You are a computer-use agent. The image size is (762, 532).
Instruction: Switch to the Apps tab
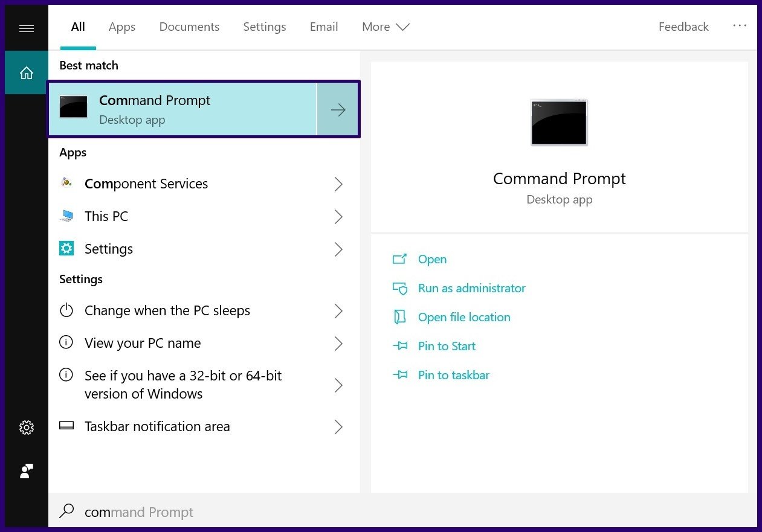pyautogui.click(x=122, y=27)
